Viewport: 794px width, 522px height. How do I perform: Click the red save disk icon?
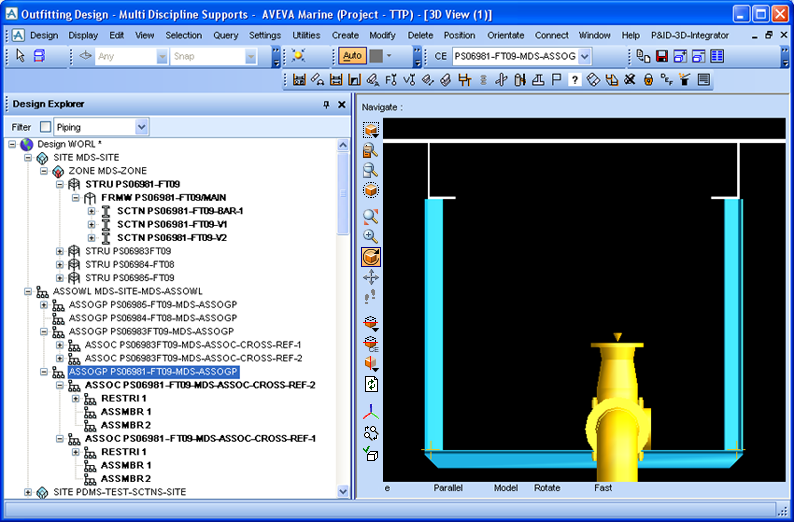coord(662,56)
